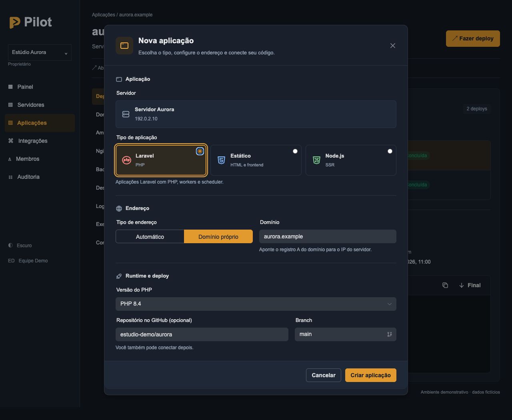Viewport: 512px width, 420px height.
Task: Click the Cancelar button
Action: (324, 375)
